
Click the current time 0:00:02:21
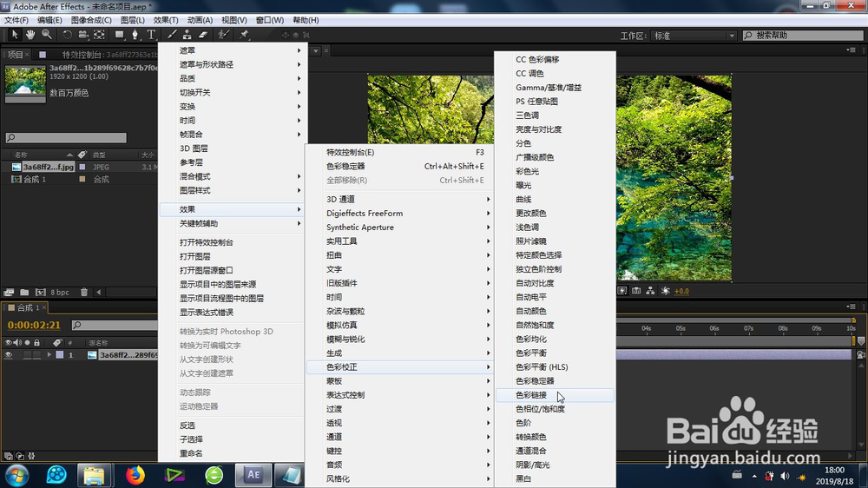(34, 325)
